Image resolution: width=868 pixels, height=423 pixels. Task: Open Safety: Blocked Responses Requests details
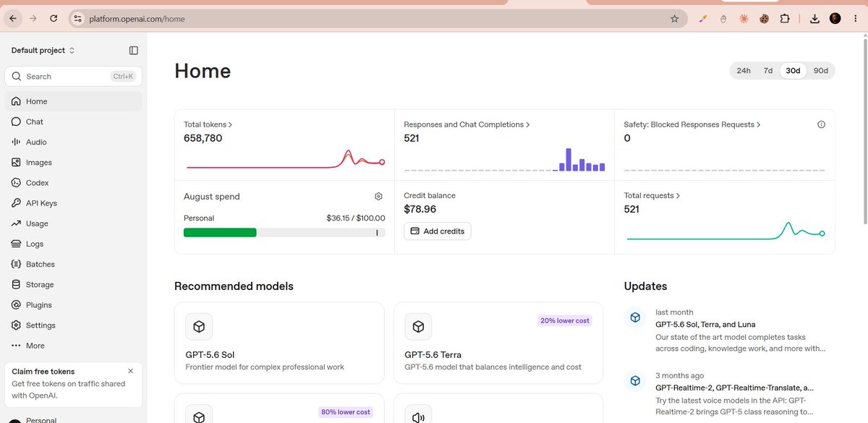(692, 124)
